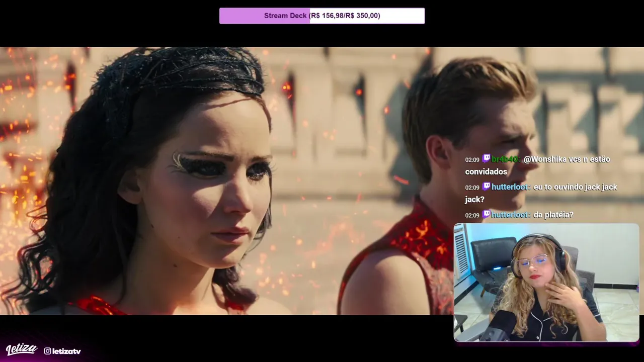The width and height of the screenshot is (644, 362).
Task: Click the Stream Deck donation goal bar
Action: (x=322, y=16)
